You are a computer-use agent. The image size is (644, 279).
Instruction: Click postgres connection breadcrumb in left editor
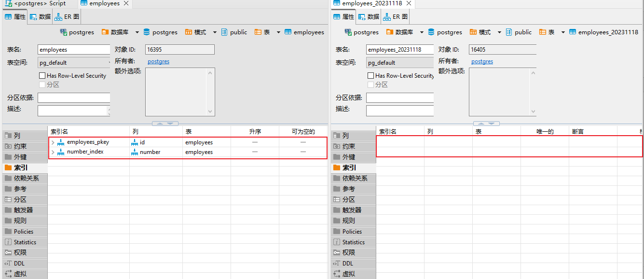pyautogui.click(x=77, y=32)
